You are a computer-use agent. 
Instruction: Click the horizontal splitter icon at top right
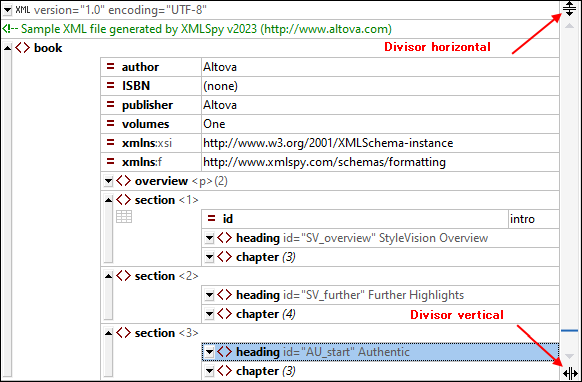click(569, 9)
